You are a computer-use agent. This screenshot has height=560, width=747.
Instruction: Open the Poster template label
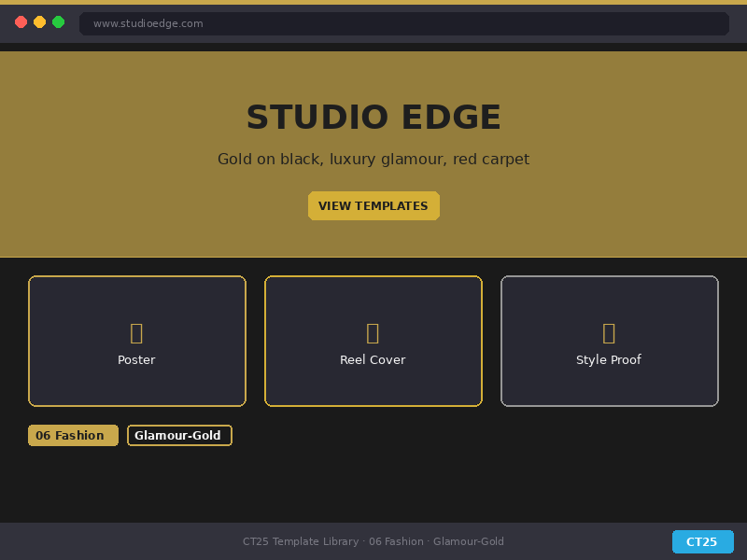click(x=136, y=360)
